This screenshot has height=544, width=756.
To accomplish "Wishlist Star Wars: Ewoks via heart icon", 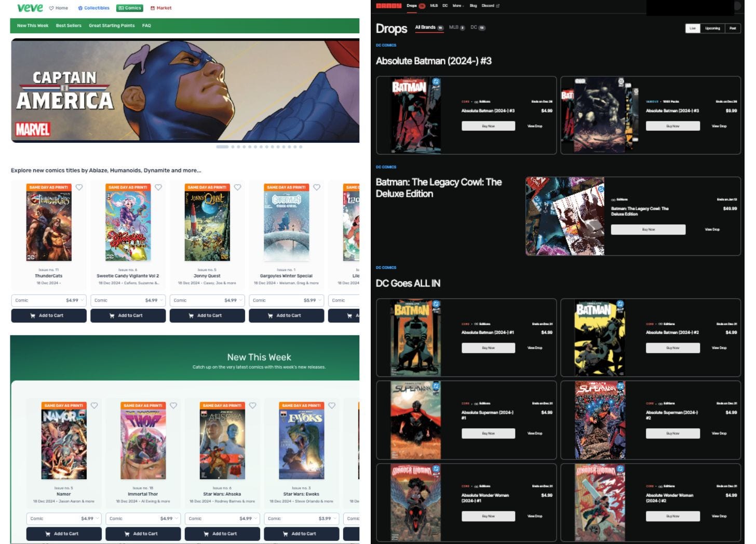I will [332, 405].
